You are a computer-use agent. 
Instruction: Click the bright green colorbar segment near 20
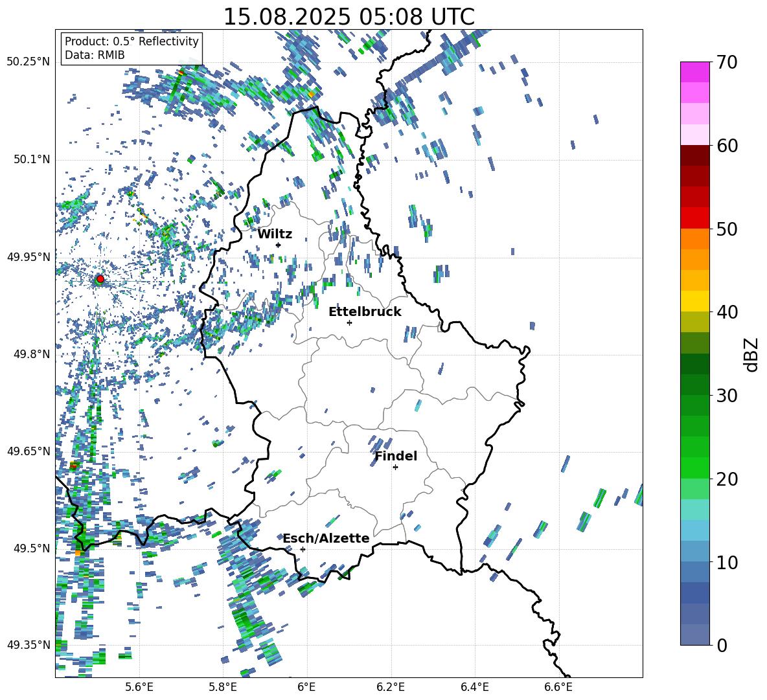[694, 468]
